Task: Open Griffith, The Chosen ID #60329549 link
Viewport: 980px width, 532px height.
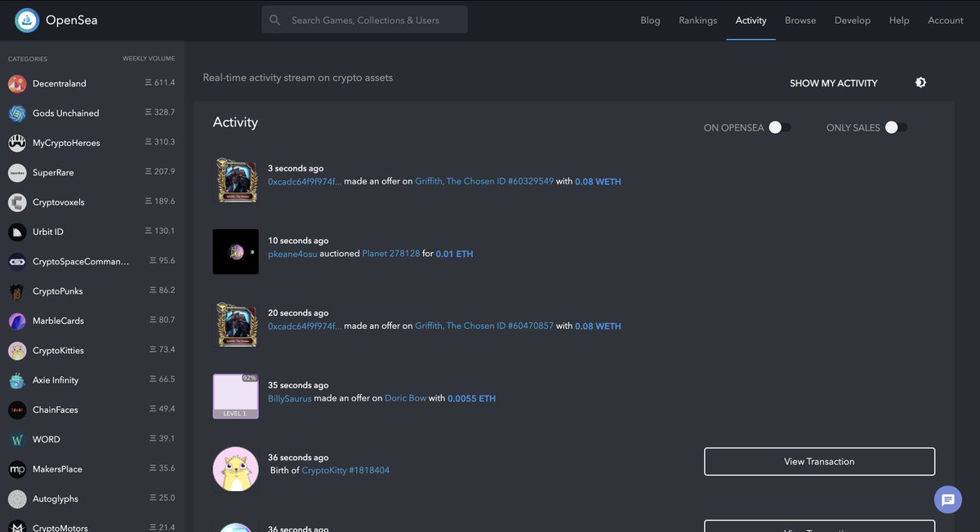Action: tap(484, 181)
